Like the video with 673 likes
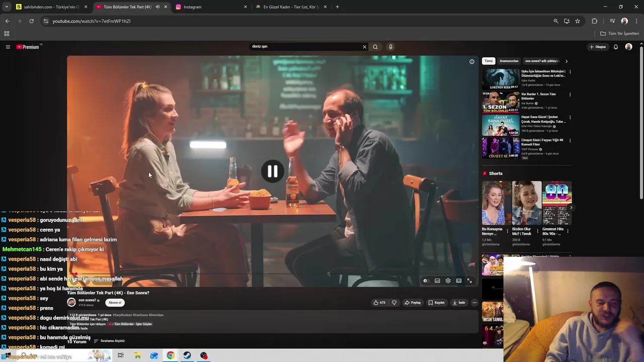644x362 pixels. click(379, 303)
